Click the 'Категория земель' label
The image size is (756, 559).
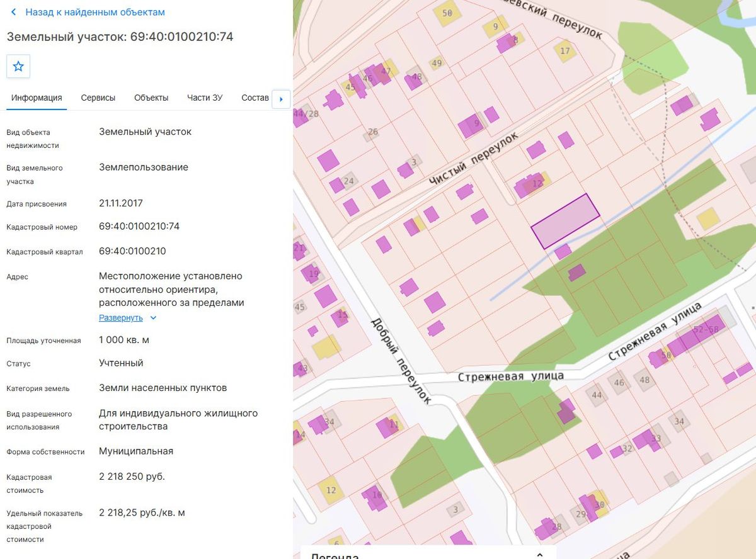coord(38,388)
